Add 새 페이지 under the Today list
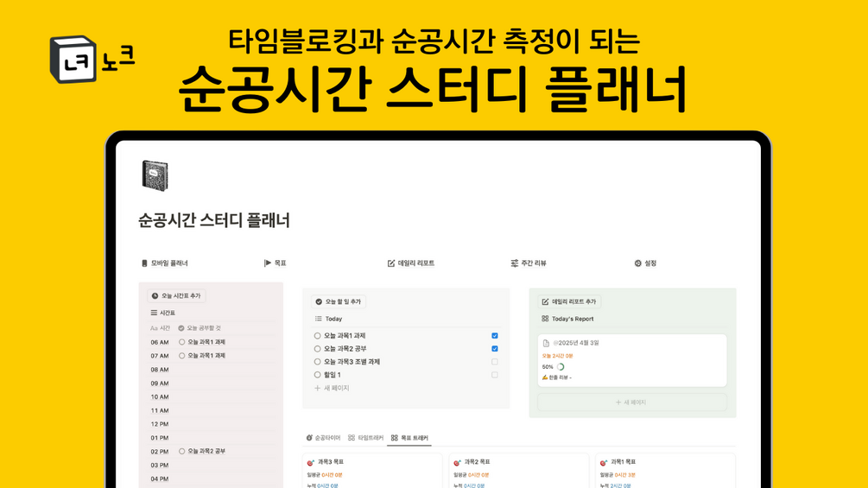This screenshot has width=868, height=488. coord(333,389)
